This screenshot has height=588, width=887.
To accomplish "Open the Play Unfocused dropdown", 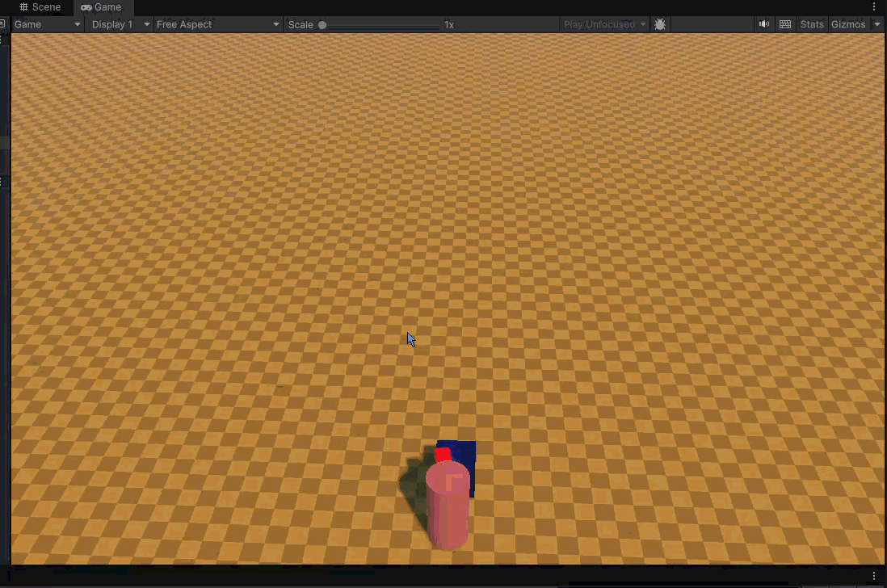I will tap(604, 24).
